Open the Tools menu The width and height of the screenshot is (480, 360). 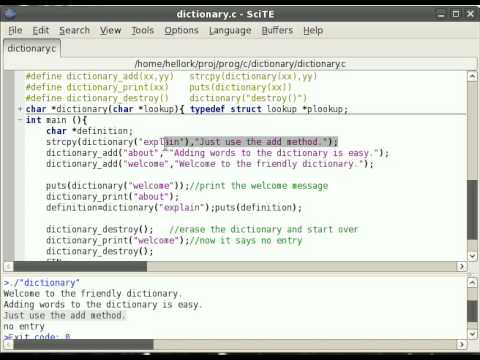[x=143, y=30]
